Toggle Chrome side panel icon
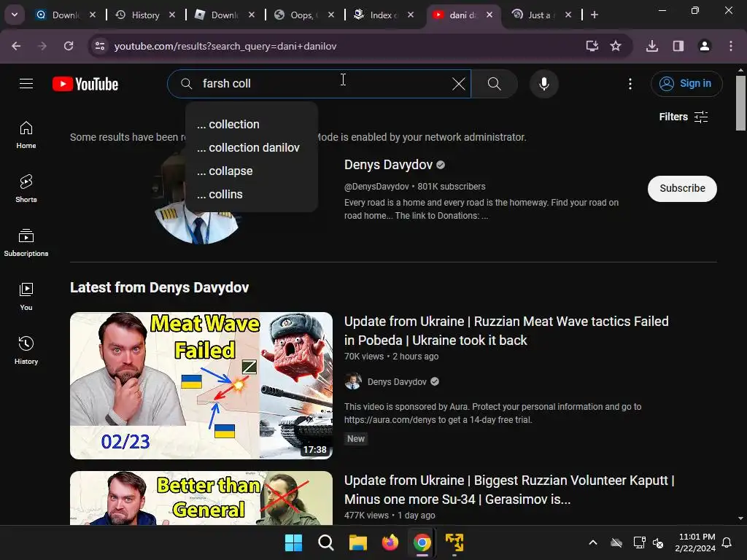 tap(678, 46)
